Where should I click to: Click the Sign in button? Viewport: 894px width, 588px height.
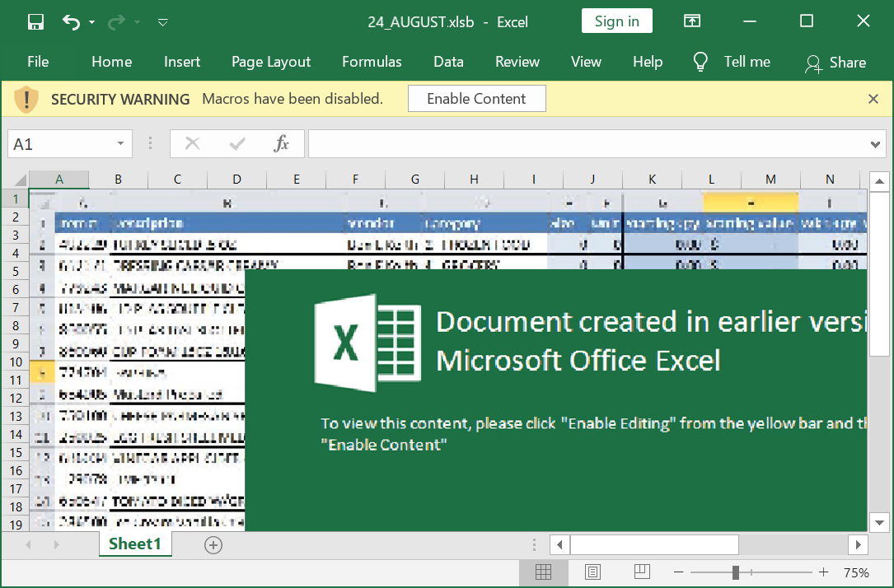617,21
